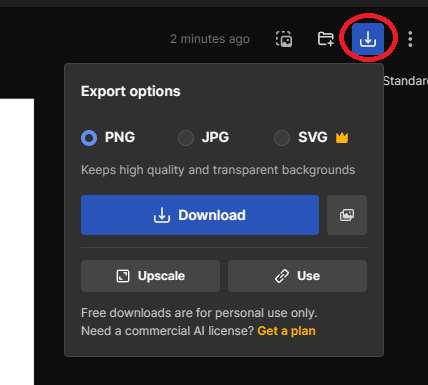The image size is (428, 385).
Task: Click 'Keeps high quality and transparent backgrounds' text
Action: pos(218,170)
